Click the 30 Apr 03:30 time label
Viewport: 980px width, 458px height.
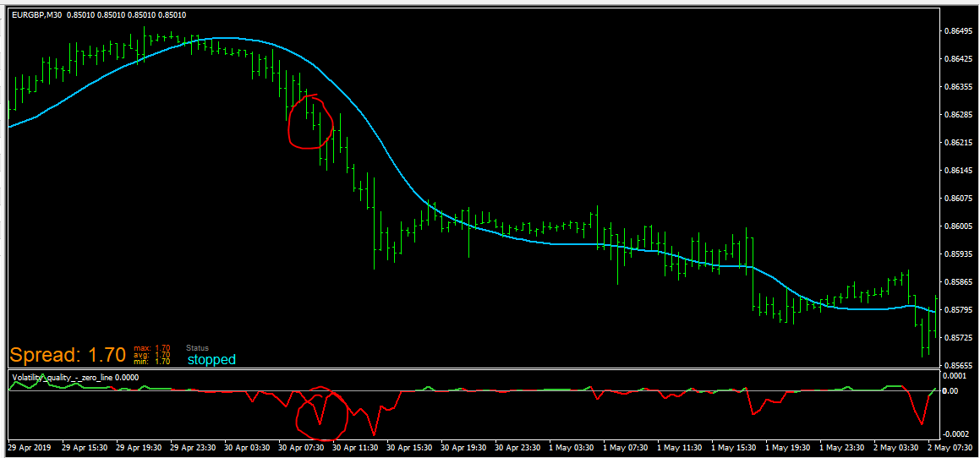(x=248, y=448)
